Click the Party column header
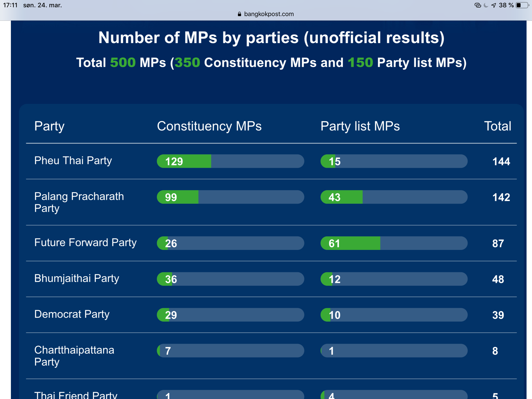 pos(49,126)
